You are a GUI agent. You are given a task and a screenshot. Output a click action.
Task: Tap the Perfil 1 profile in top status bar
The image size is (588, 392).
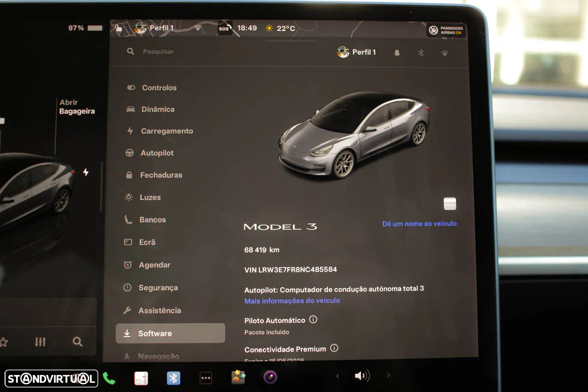pos(154,28)
